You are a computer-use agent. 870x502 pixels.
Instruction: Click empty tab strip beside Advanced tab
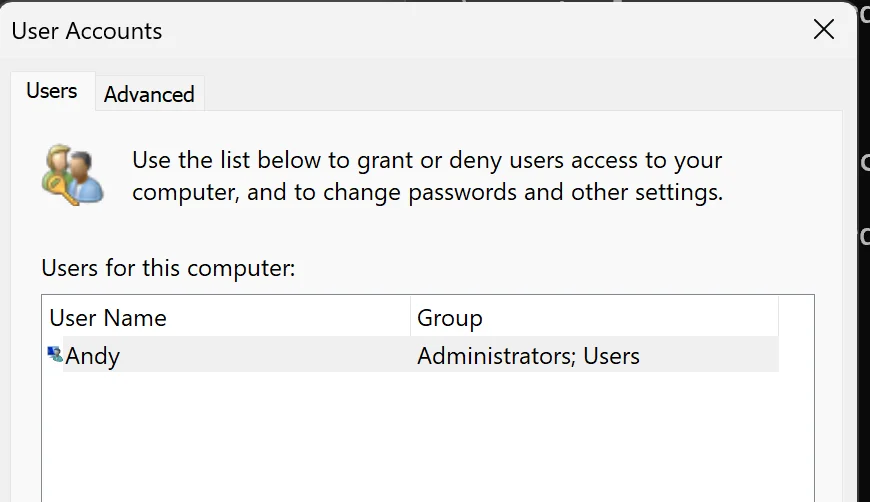point(522,92)
